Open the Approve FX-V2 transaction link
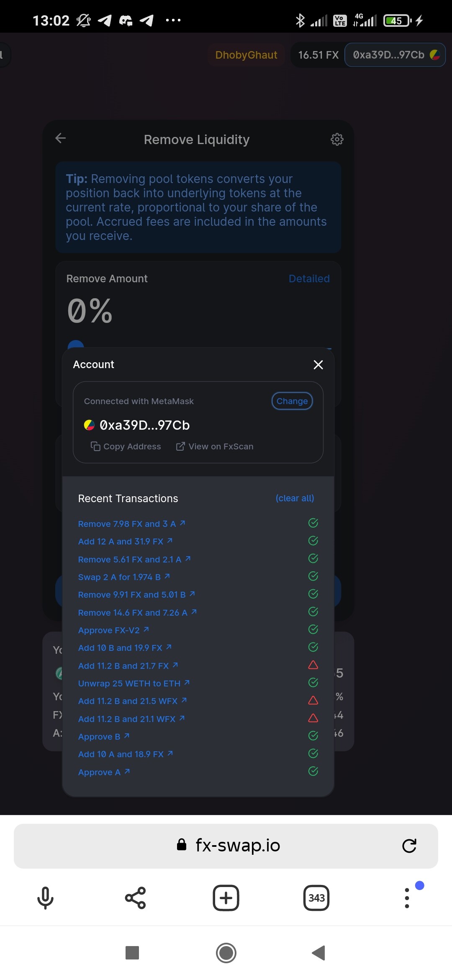452x980 pixels. coord(113,630)
